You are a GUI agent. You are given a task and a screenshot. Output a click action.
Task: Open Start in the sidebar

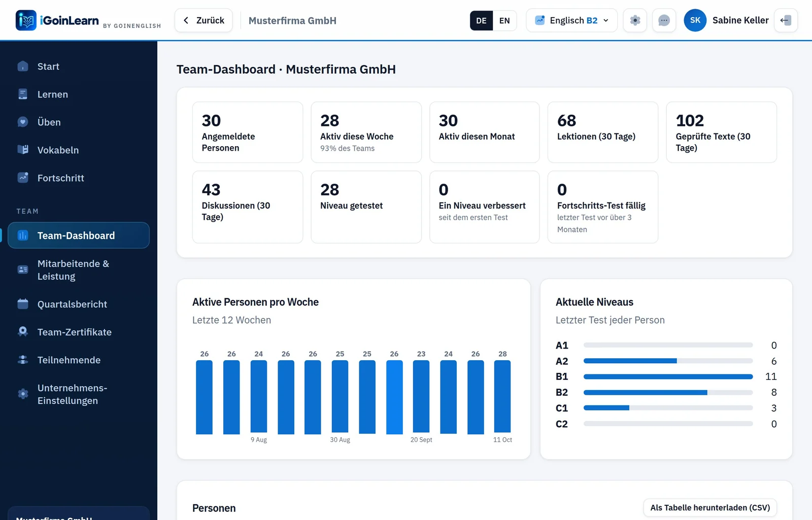point(79,66)
